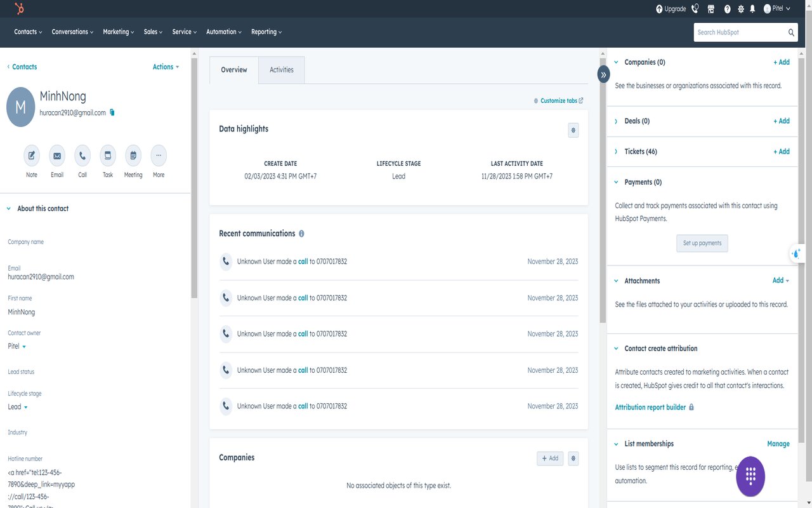
Task: Schedule a Meeting via the calendar icon
Action: pos(133,156)
